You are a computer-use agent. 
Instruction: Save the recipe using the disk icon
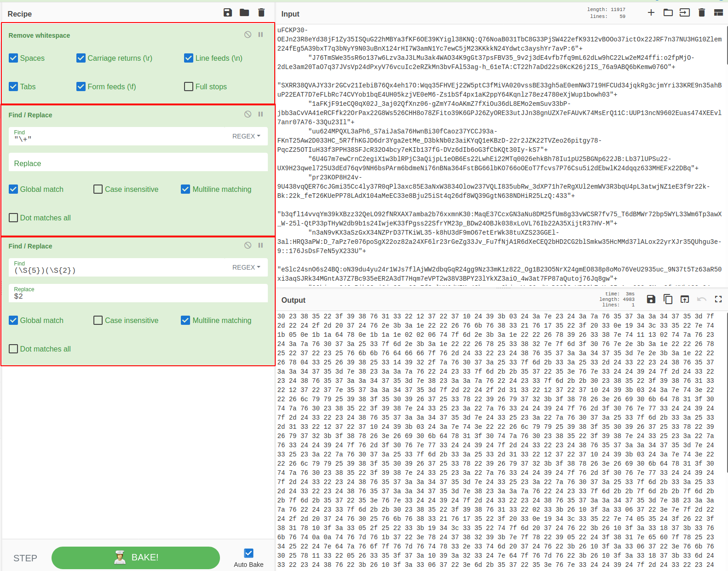coord(228,12)
